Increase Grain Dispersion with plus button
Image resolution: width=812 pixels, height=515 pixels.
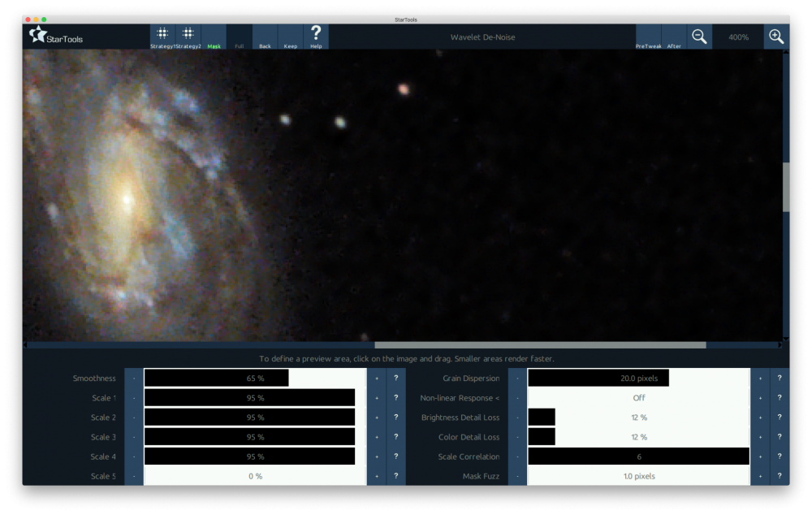(x=760, y=379)
